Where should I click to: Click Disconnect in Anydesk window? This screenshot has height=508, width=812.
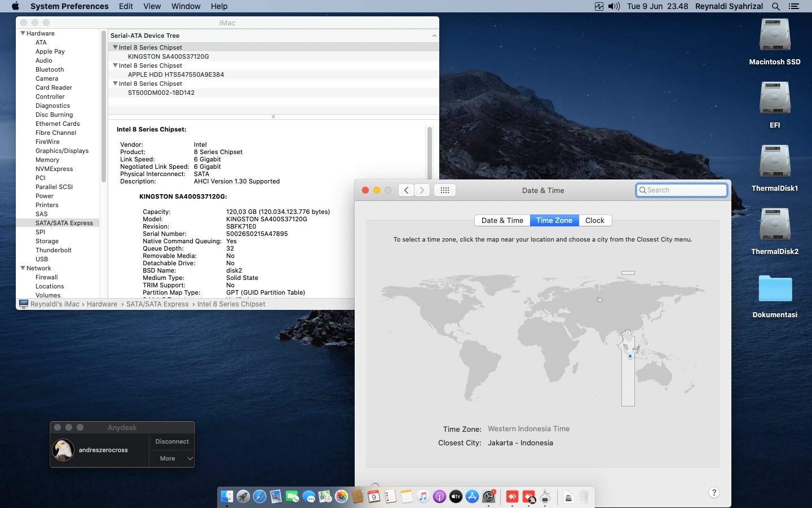click(172, 441)
